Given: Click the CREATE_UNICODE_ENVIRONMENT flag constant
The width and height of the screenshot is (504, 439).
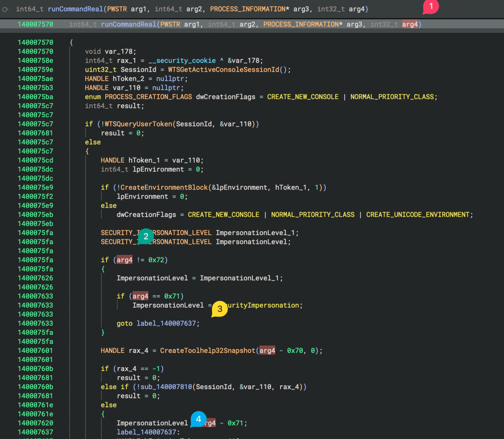Looking at the screenshot, I should (x=418, y=215).
